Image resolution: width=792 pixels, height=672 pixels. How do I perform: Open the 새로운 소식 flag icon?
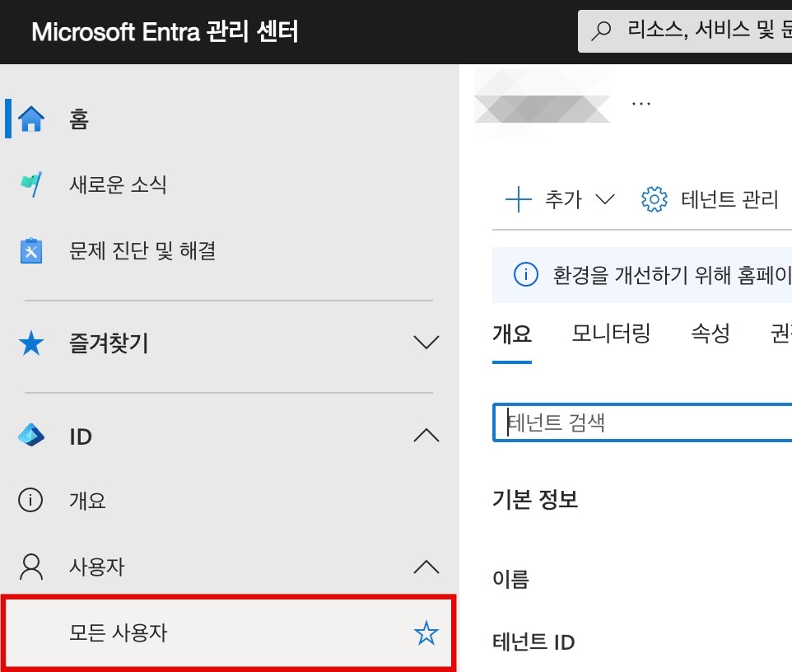coord(31,184)
